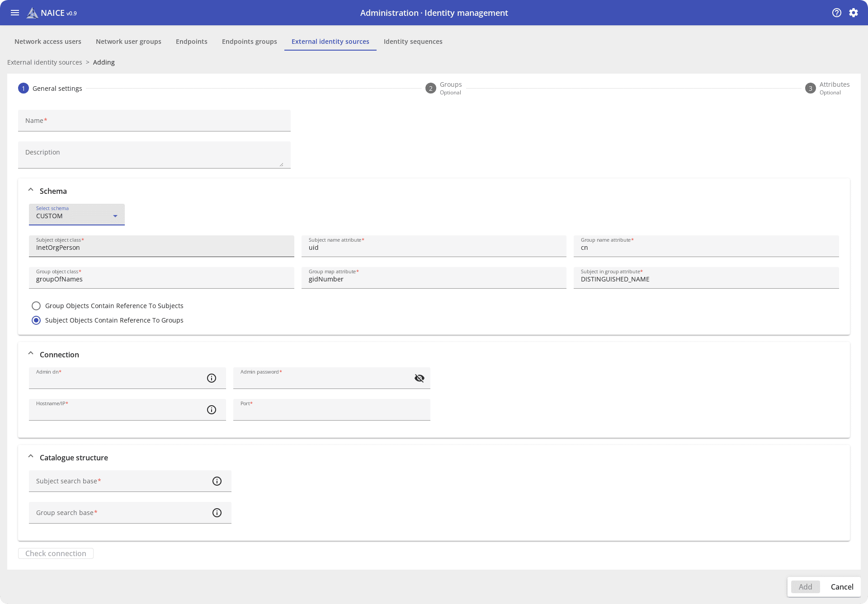
Task: Open the Select schema dropdown
Action: [77, 215]
